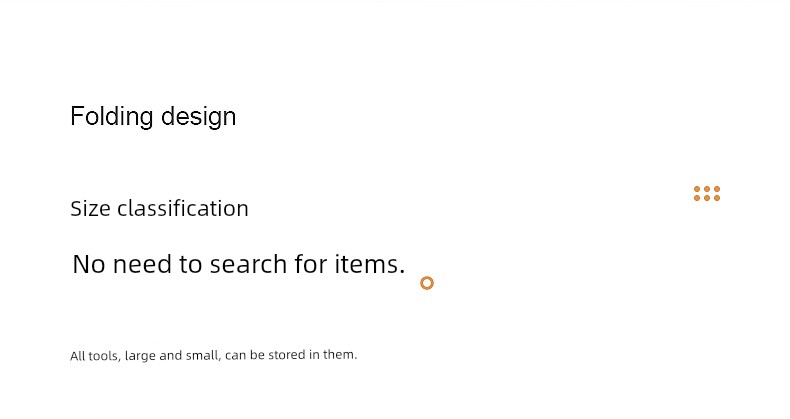Click the top-right dot of orange grid

point(717,189)
